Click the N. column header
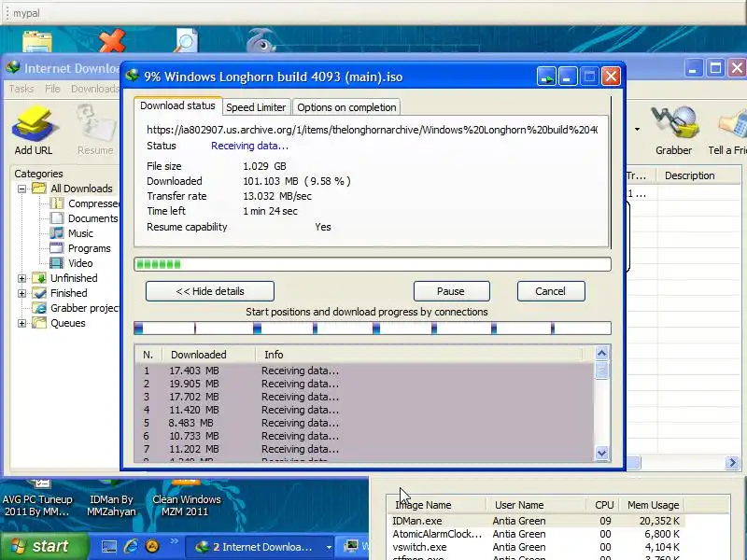 pyautogui.click(x=148, y=355)
